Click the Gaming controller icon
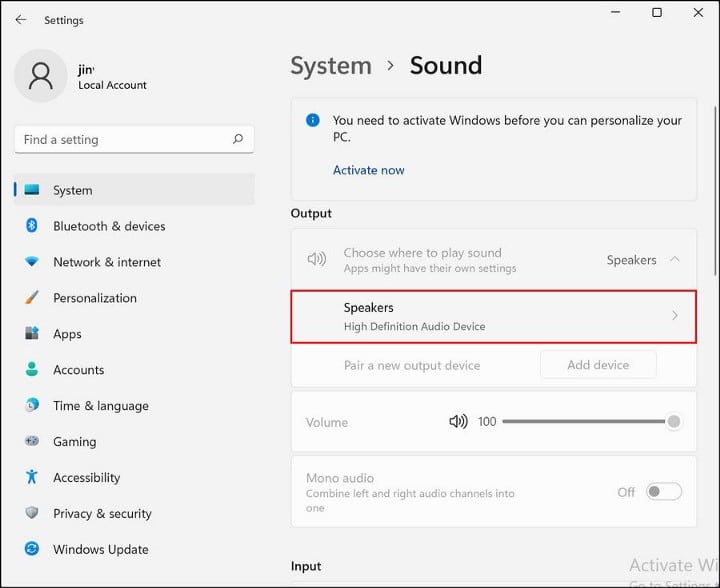The width and height of the screenshot is (720, 588). pyautogui.click(x=32, y=441)
